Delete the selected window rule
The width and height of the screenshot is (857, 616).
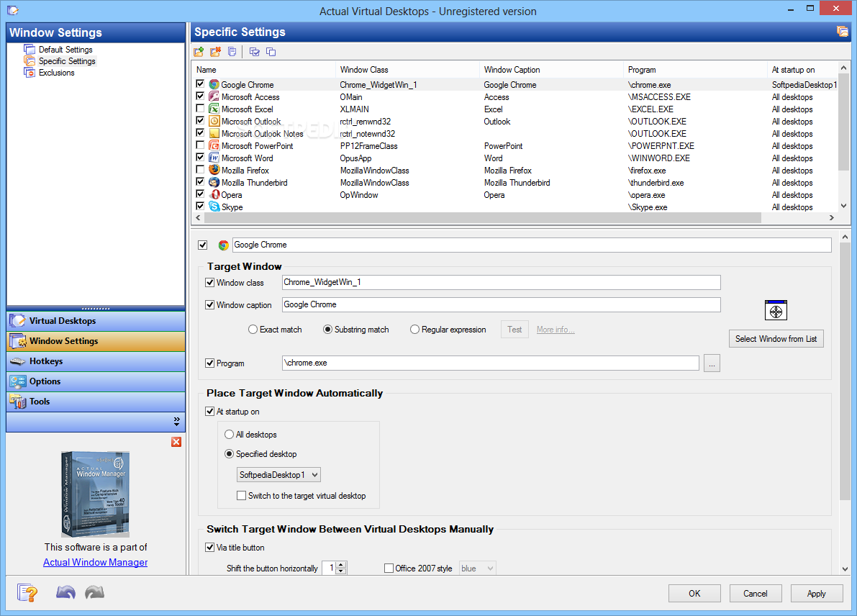(x=216, y=52)
